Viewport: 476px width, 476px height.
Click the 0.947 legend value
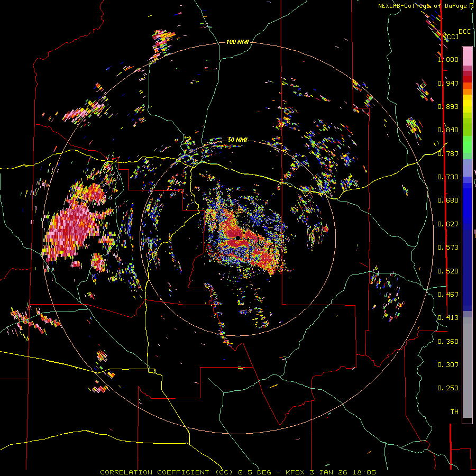click(x=448, y=83)
